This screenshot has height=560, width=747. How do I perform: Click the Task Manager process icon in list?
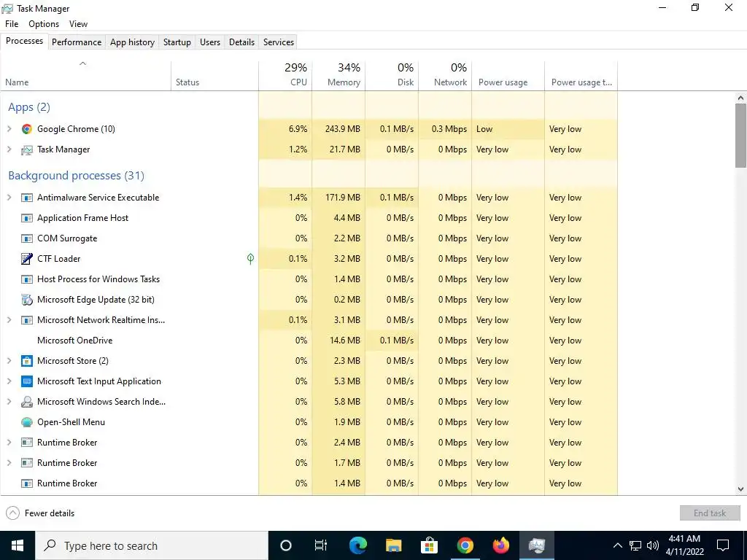[27, 149]
